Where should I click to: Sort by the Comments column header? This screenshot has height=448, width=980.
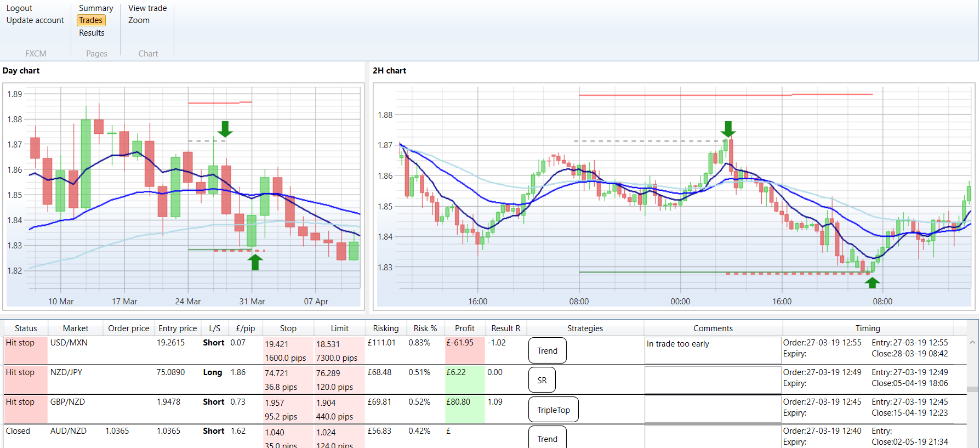(x=713, y=328)
